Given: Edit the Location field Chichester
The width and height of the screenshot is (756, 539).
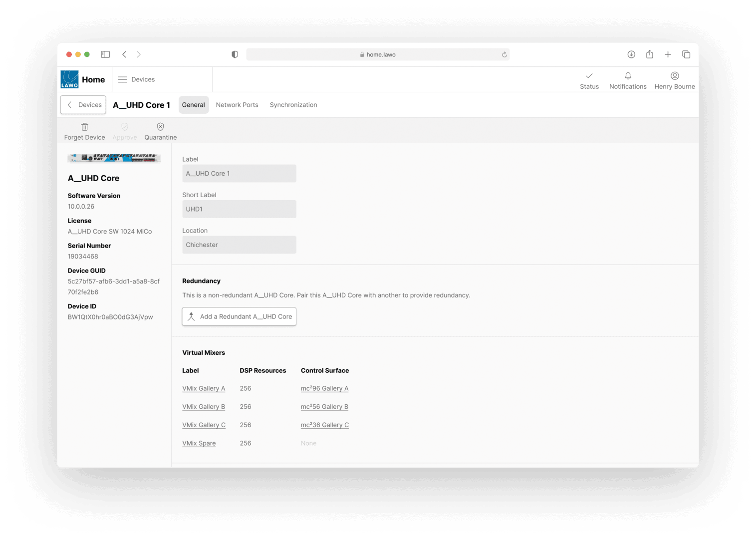Looking at the screenshot, I should [239, 245].
